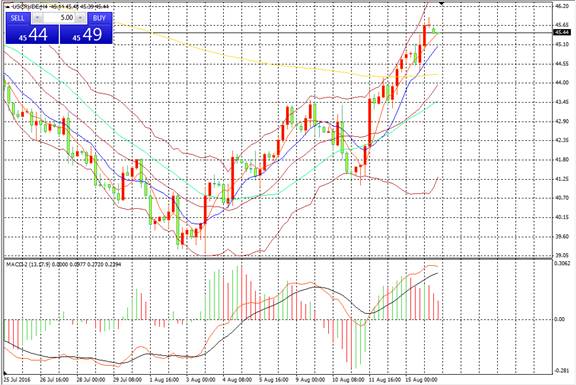Click the 0.00 MACD zero-level label
The height and width of the screenshot is (385, 576).
click(559, 319)
